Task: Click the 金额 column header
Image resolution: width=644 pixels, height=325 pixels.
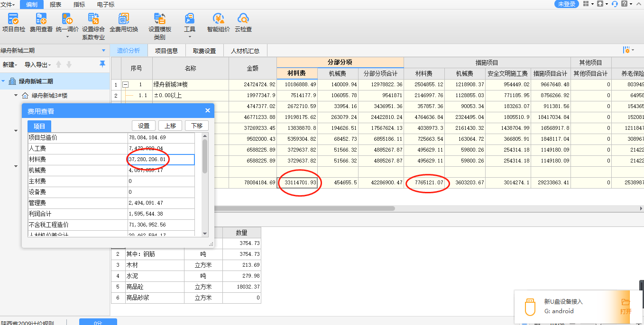Action: (x=253, y=68)
